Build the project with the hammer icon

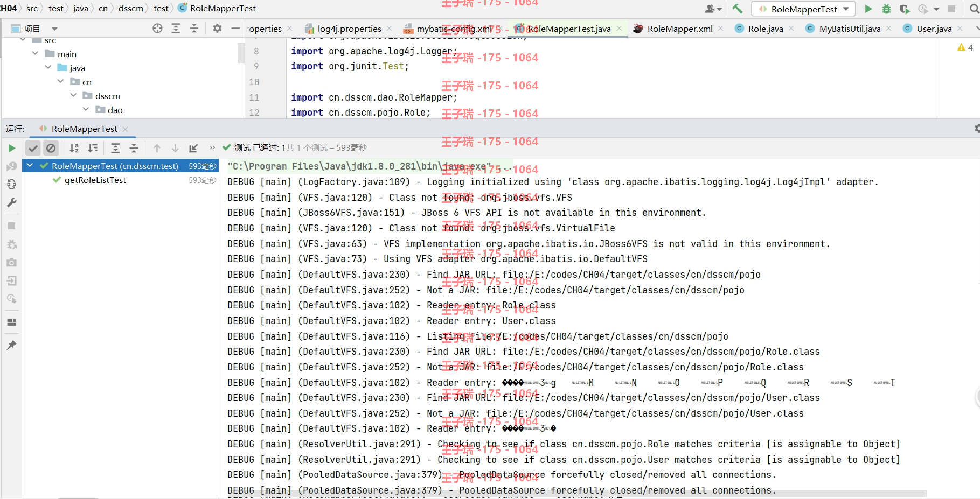[x=738, y=9]
